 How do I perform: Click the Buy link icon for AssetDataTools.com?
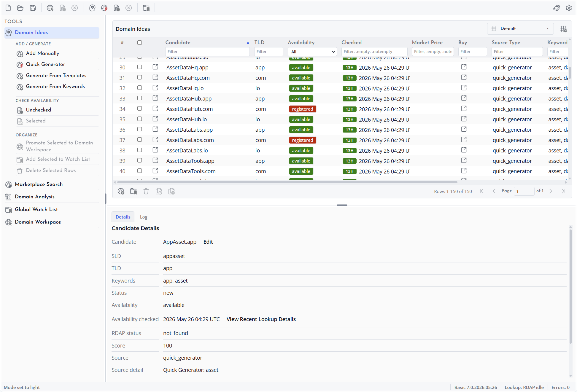[x=464, y=171]
